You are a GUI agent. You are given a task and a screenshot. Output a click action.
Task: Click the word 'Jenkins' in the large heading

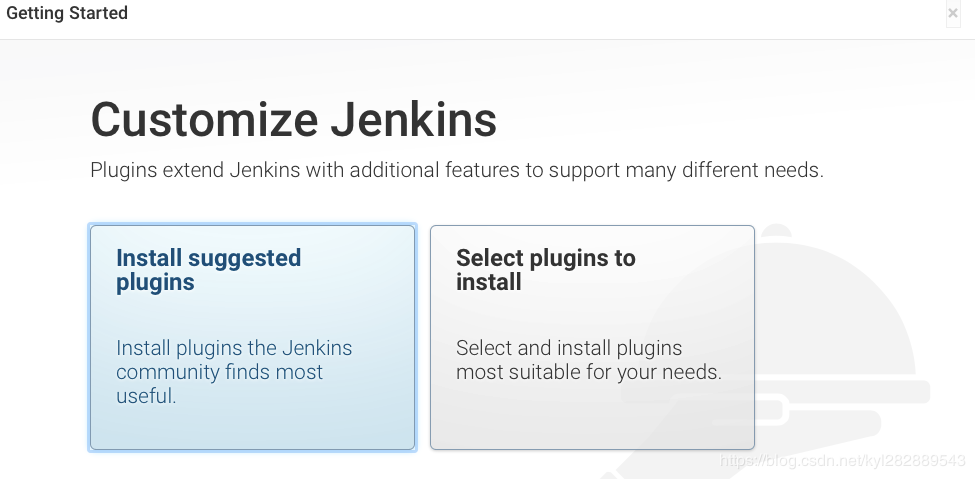pos(414,119)
